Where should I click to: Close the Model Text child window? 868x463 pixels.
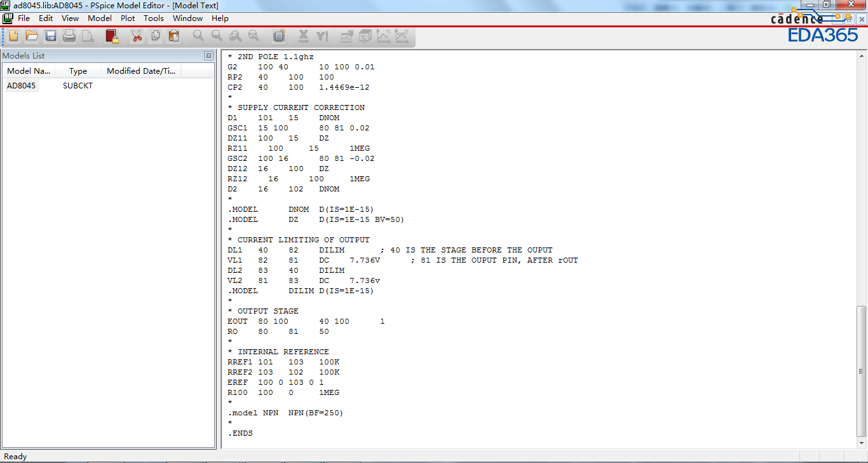pos(862,19)
